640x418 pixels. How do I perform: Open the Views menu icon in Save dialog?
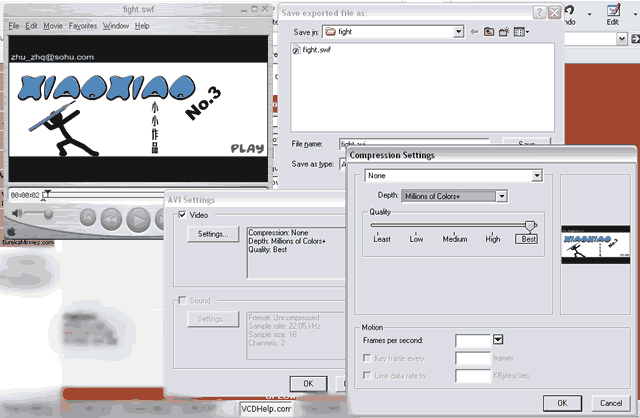click(x=521, y=31)
